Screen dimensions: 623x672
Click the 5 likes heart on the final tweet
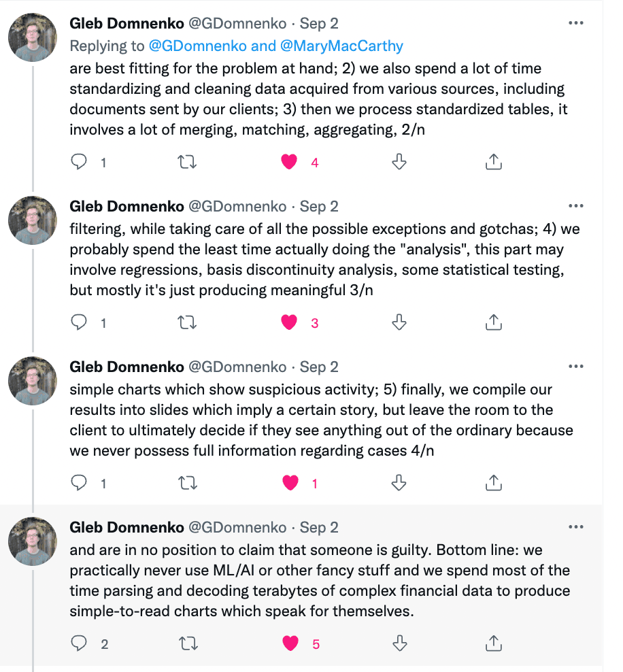point(290,643)
